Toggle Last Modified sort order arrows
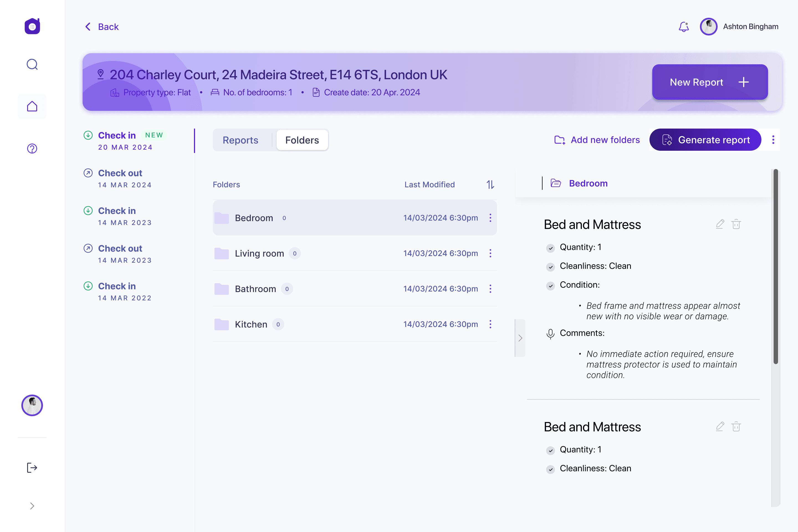This screenshot has height=532, width=798. pos(490,185)
